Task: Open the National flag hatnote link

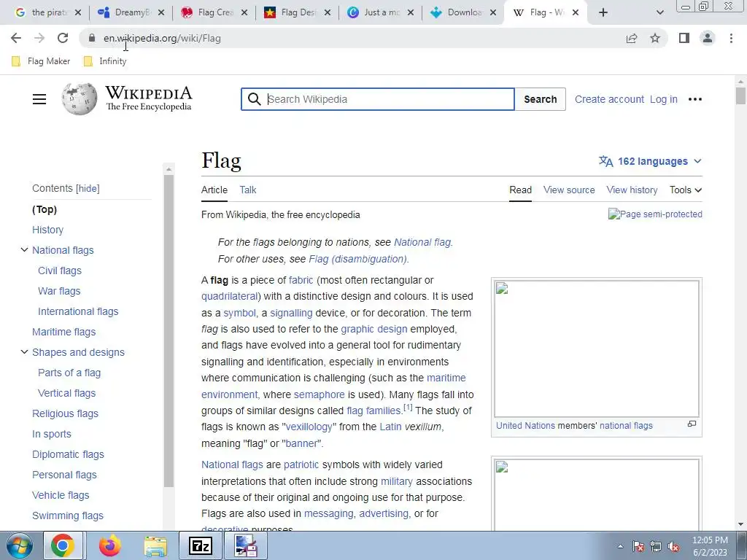Action: point(422,242)
